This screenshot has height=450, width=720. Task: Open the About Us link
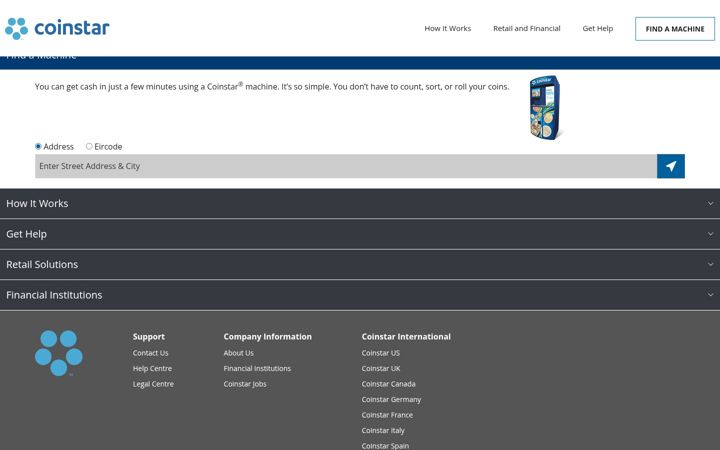(238, 353)
